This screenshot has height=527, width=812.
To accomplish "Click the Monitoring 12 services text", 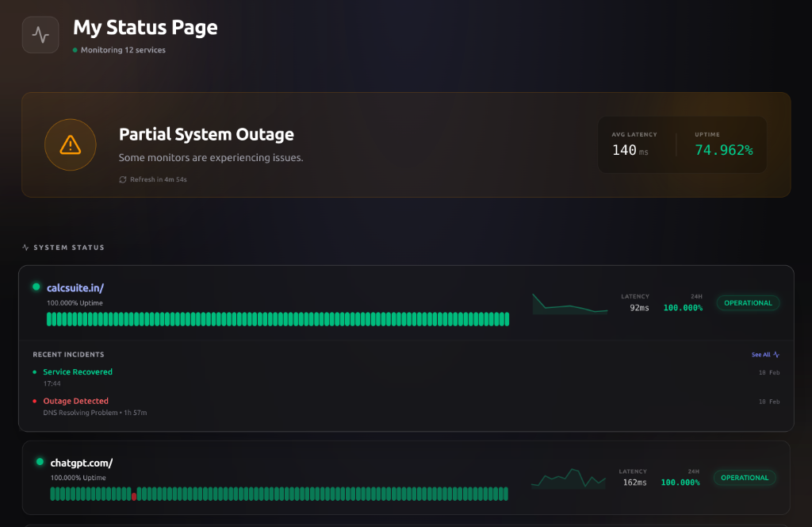I will click(123, 50).
